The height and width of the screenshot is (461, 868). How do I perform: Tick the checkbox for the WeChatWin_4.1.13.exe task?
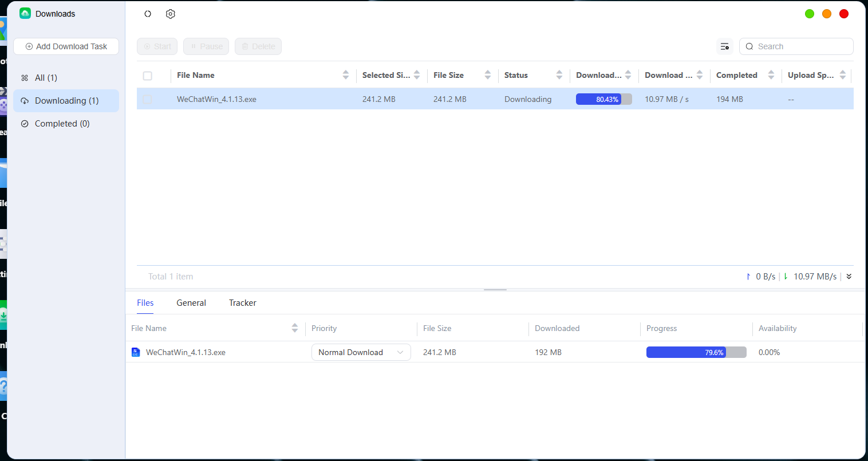148,99
